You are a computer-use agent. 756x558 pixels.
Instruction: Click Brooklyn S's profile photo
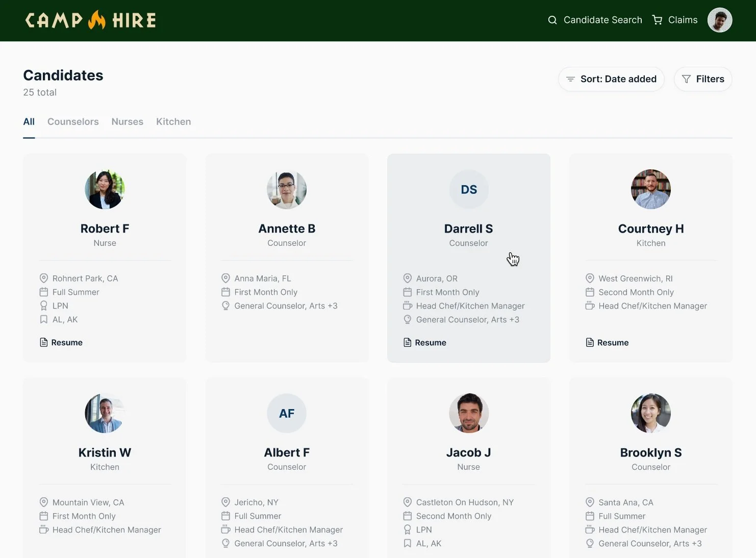(651, 413)
